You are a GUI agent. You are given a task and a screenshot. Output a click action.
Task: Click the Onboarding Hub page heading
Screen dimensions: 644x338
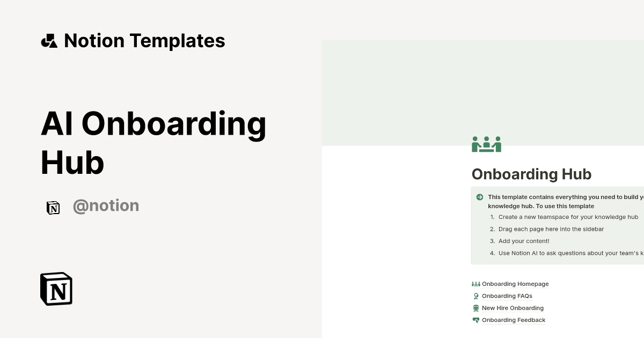(531, 174)
